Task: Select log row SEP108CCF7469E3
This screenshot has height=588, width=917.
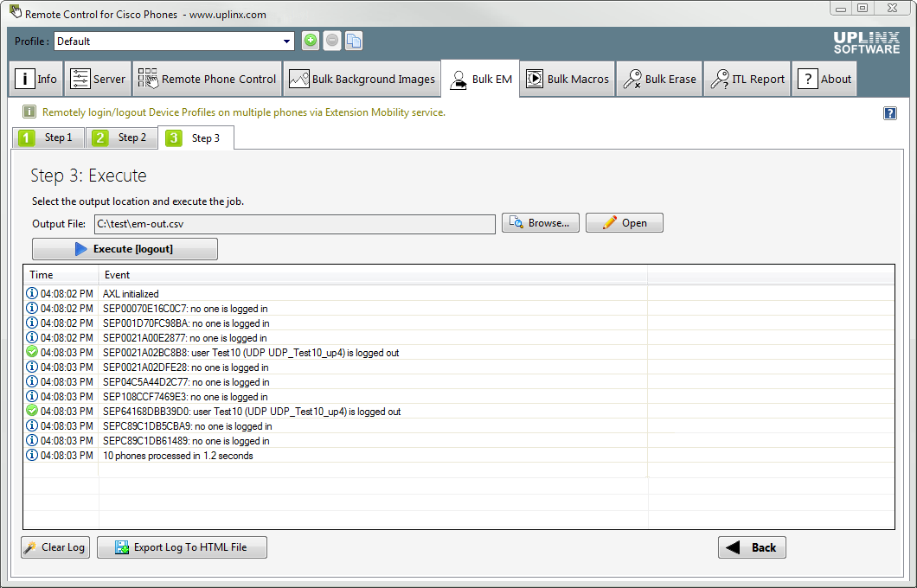Action: [459, 397]
